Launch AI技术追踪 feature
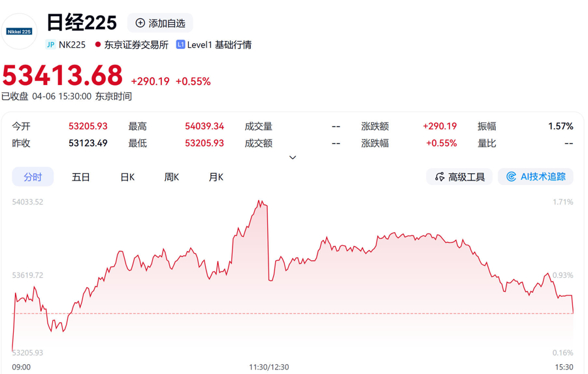This screenshot has height=374, width=588. point(536,177)
